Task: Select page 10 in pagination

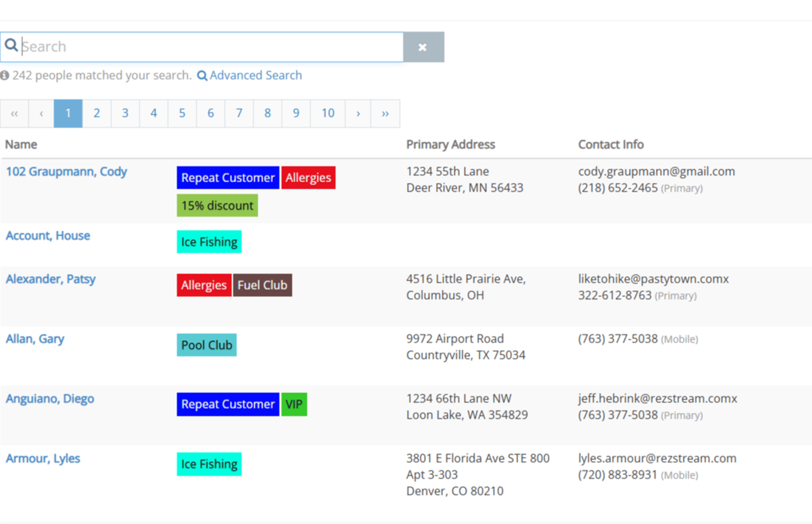Action: 328,113
